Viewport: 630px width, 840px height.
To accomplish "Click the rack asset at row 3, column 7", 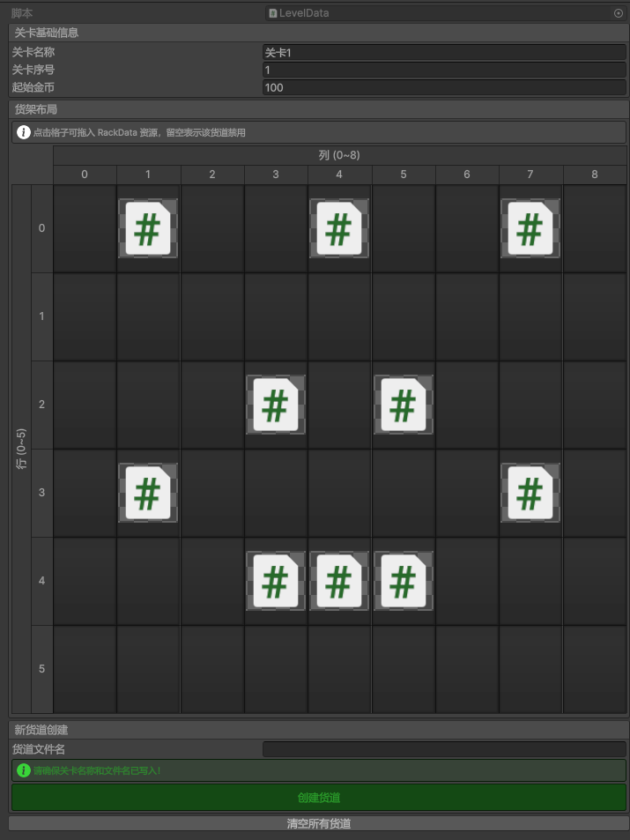I will pyautogui.click(x=530, y=493).
